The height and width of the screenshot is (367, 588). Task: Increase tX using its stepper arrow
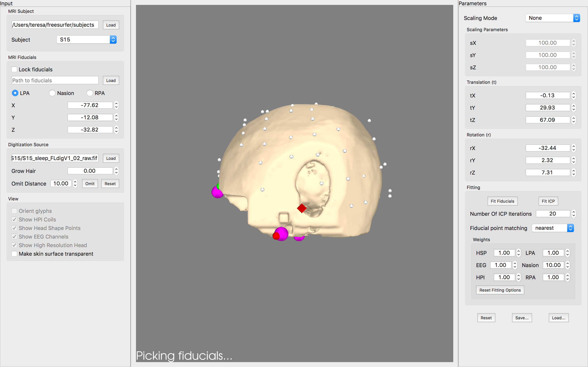[x=574, y=94]
